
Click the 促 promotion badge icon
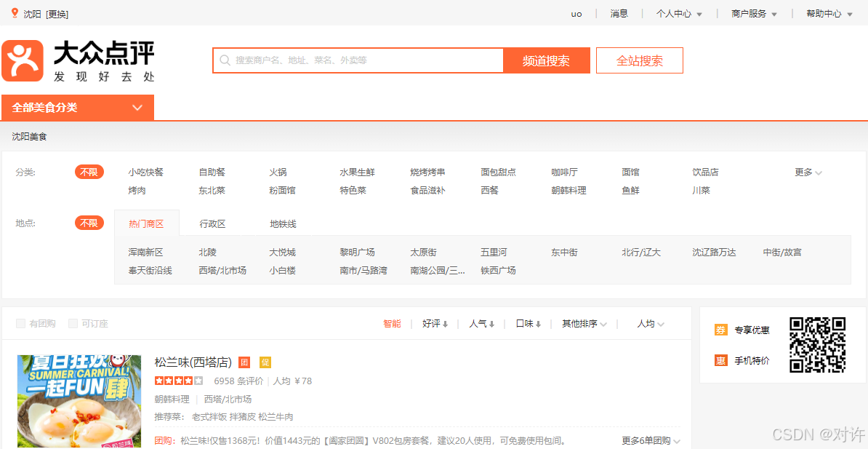click(265, 362)
